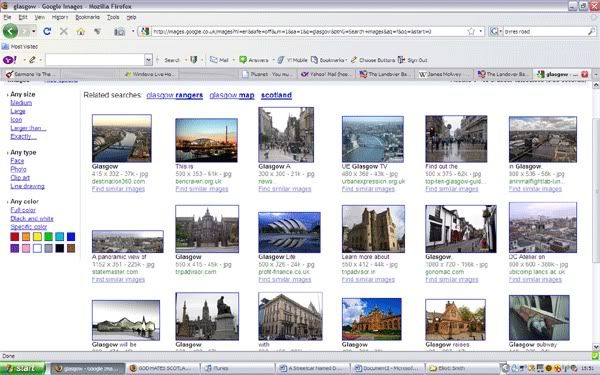
Task: Click the Yahoo! toolbar logo icon
Action: (10, 60)
